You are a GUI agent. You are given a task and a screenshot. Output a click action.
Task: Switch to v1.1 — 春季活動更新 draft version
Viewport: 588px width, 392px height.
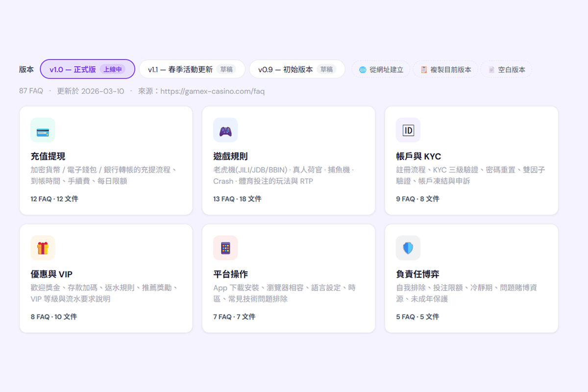point(180,70)
